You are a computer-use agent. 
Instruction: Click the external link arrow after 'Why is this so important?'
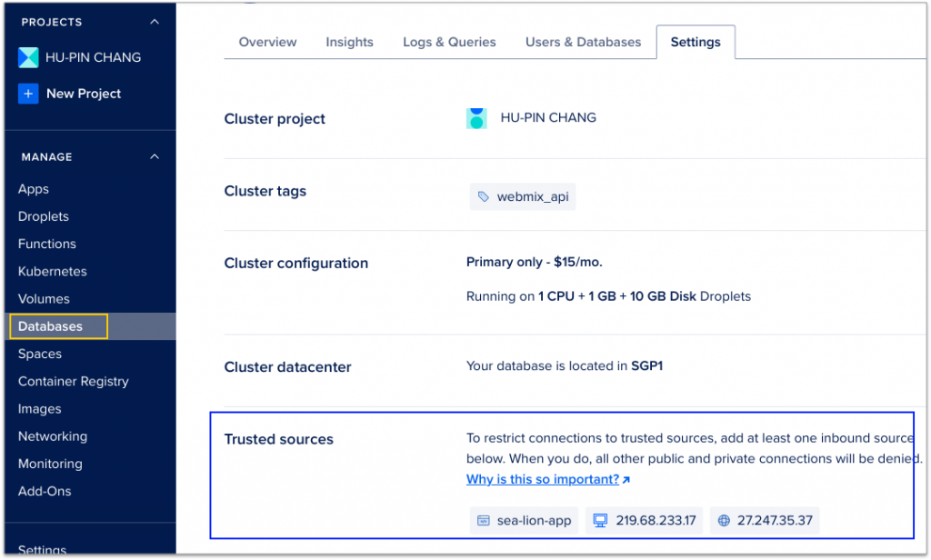(x=626, y=480)
